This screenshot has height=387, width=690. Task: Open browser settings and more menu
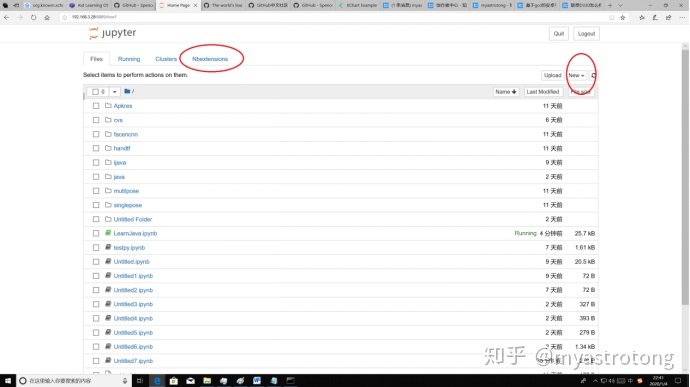(682, 18)
